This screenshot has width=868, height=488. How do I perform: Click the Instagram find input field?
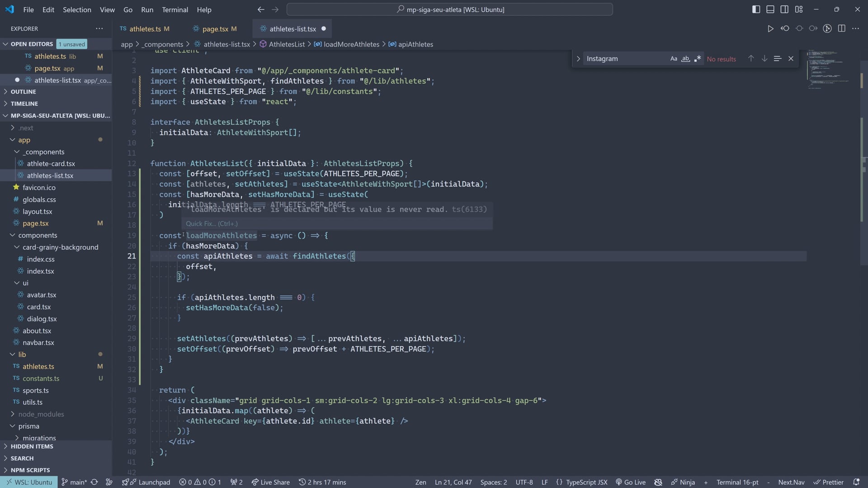624,59
